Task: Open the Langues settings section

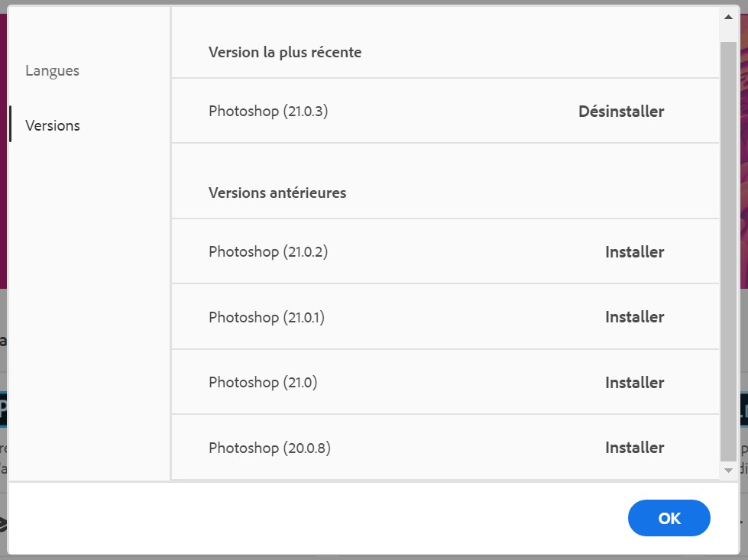Action: click(52, 70)
